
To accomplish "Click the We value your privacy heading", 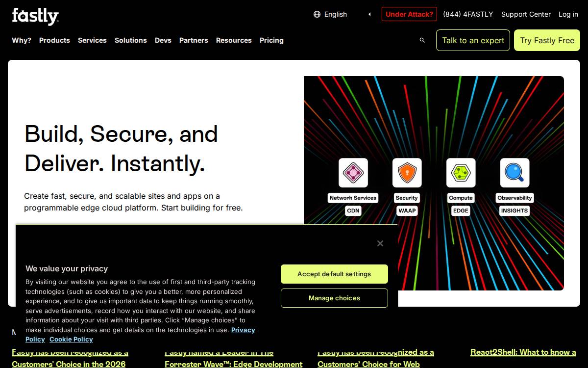I will (67, 268).
